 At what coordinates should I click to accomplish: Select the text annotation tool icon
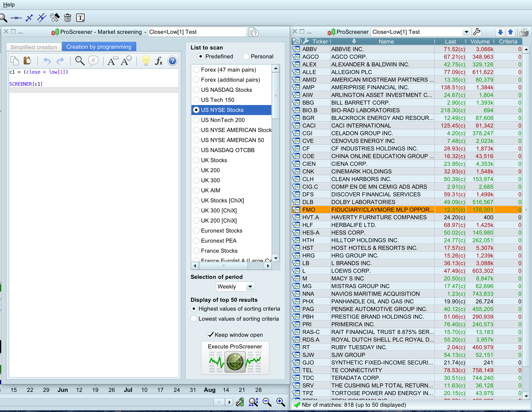pyautogui.click(x=80, y=18)
